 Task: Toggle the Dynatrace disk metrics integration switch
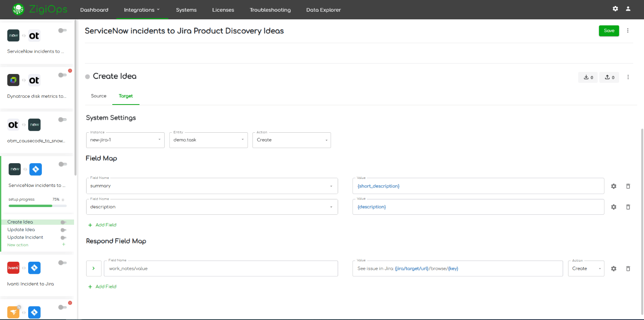click(x=62, y=75)
